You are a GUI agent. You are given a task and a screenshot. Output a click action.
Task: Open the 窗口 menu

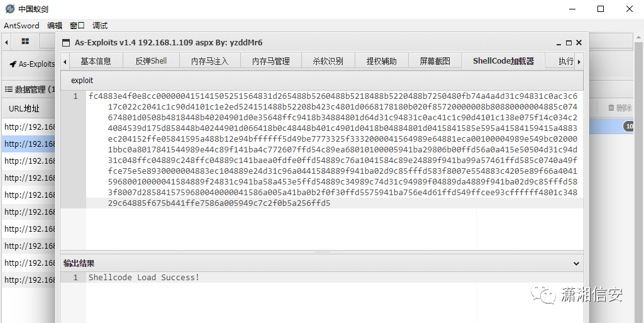(x=77, y=25)
